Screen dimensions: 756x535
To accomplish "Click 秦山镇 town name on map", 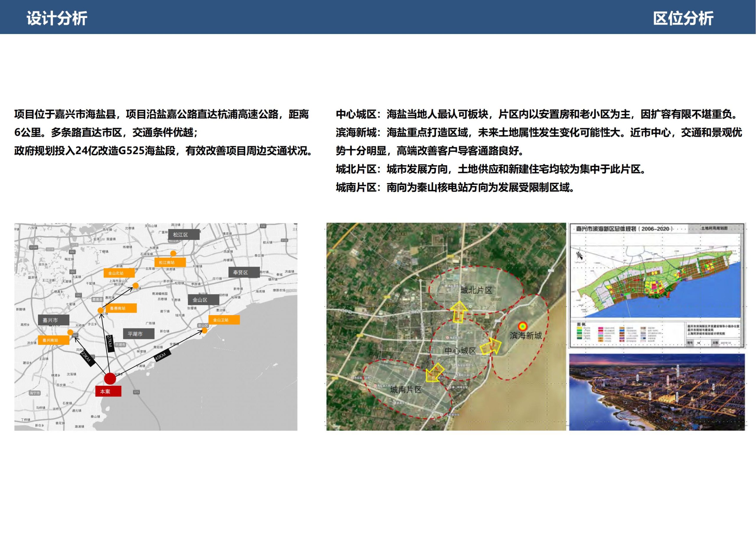I will [95, 417].
